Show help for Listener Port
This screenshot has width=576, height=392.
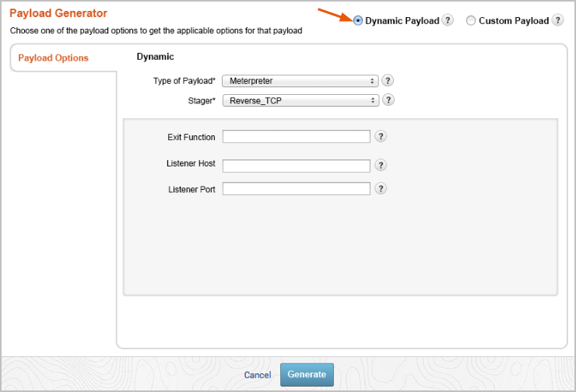click(381, 189)
